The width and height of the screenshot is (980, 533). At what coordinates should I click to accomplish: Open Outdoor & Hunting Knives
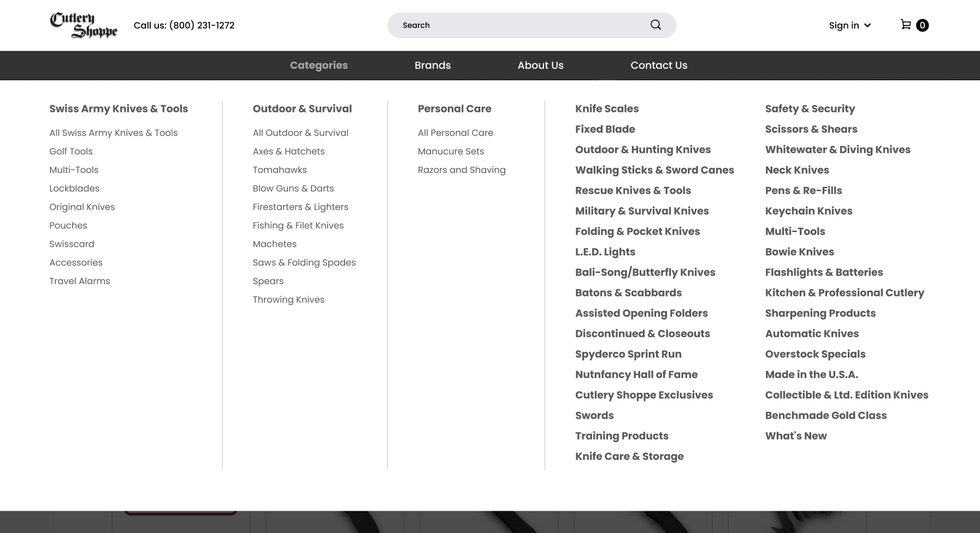point(643,150)
